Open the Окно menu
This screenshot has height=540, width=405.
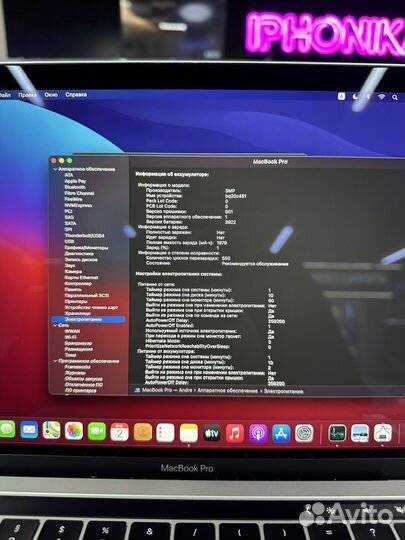point(51,95)
